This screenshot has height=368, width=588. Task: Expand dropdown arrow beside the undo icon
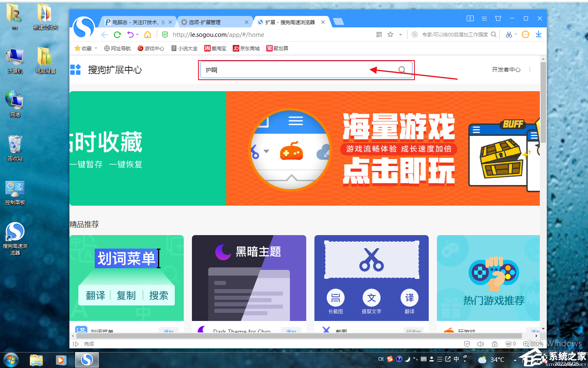click(137, 35)
